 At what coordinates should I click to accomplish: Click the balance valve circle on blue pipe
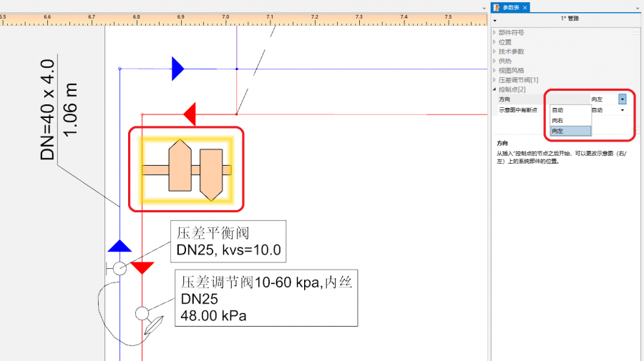point(119,268)
